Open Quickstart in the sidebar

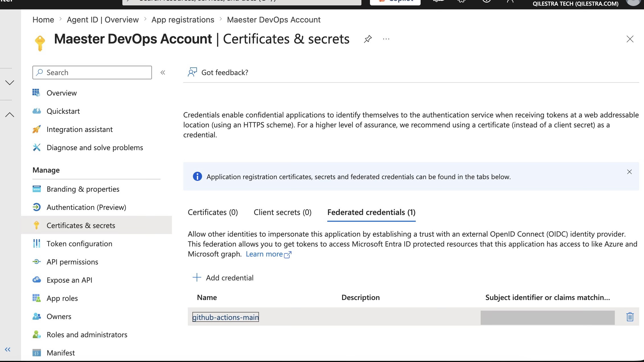(63, 111)
